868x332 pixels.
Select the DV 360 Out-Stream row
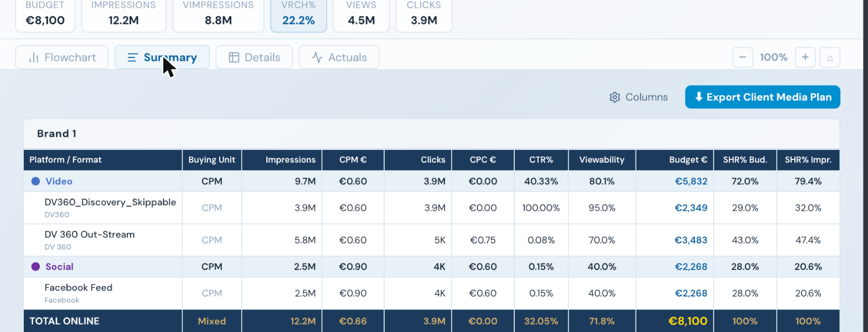coord(431,240)
